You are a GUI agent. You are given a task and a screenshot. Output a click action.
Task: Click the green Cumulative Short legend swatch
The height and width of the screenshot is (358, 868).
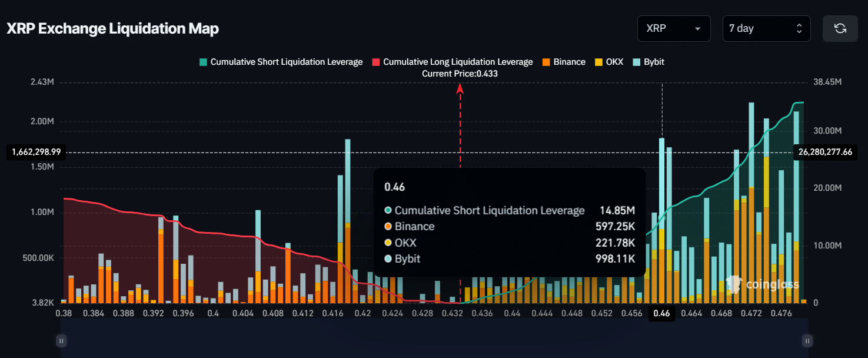(x=203, y=62)
